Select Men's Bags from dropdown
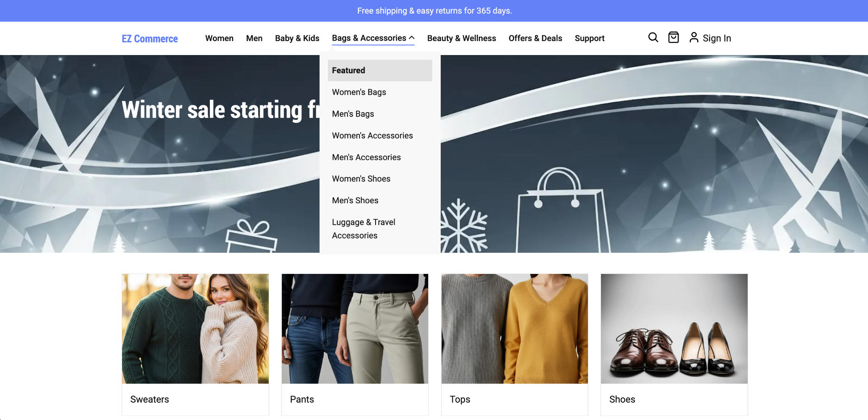This screenshot has height=420, width=868. point(353,114)
